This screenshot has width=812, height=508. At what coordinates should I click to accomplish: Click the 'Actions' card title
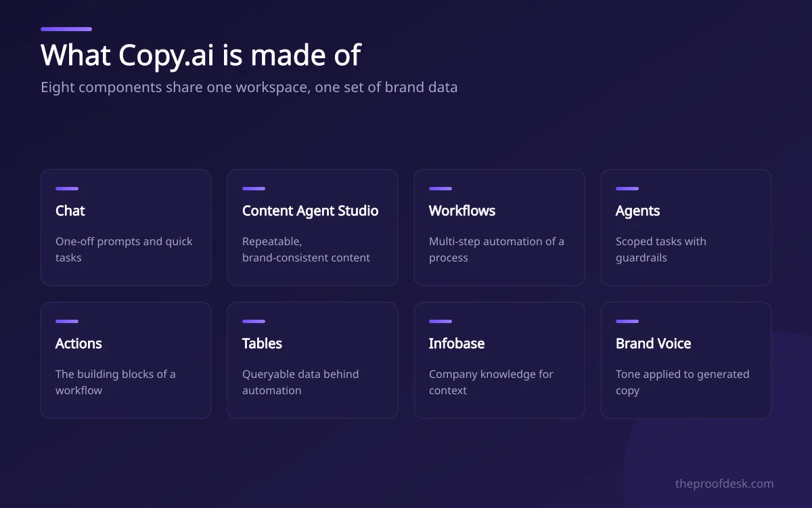point(78,343)
